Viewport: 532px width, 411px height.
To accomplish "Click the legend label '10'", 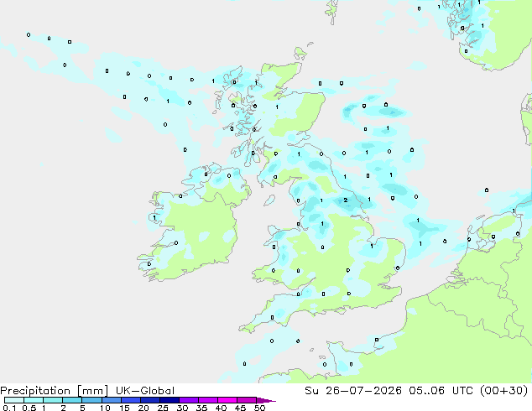I will pyautogui.click(x=105, y=408).
